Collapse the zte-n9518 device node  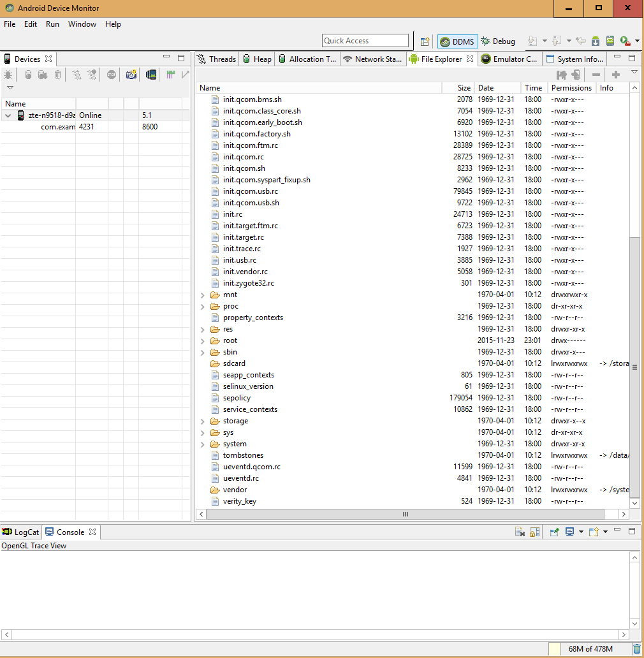8,115
